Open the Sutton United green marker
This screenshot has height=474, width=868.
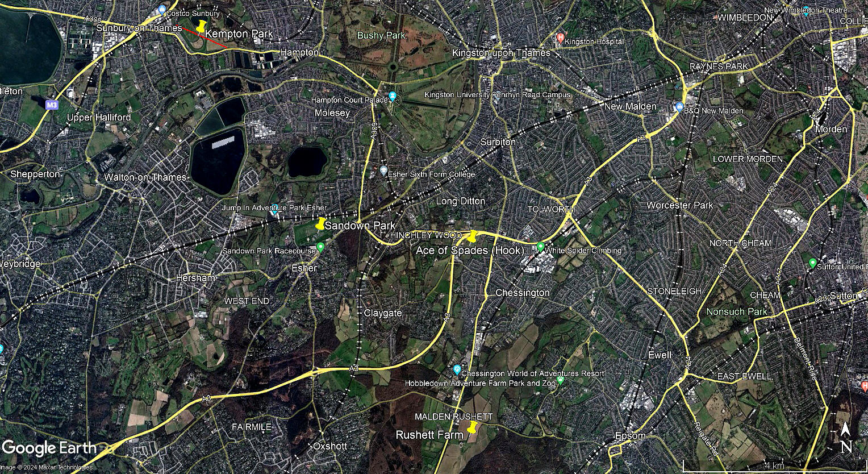[x=812, y=263]
